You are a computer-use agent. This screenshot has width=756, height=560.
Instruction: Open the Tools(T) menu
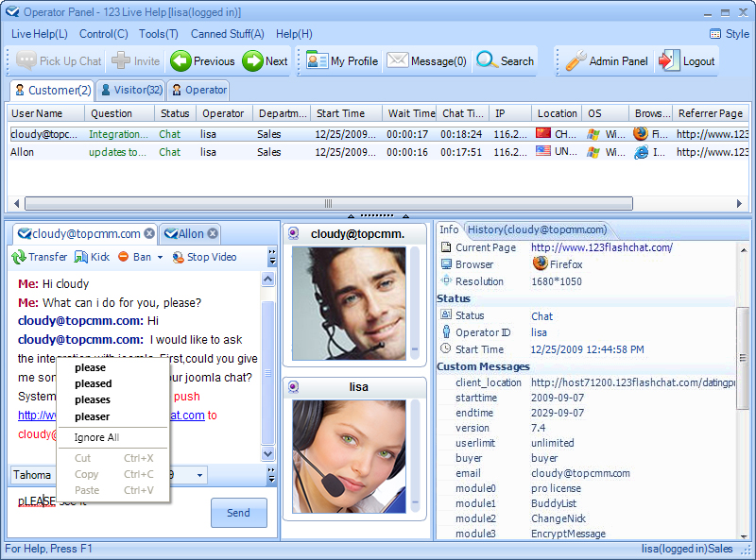[x=159, y=34]
